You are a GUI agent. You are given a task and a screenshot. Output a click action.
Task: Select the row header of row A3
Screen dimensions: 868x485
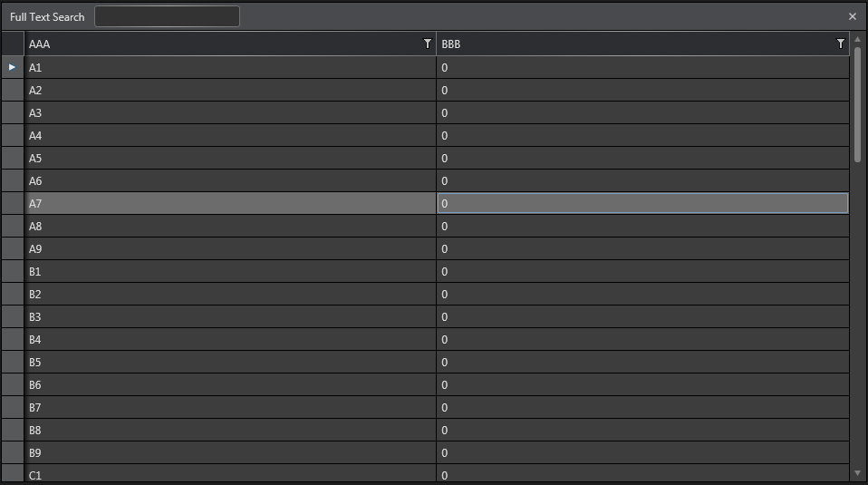(x=12, y=112)
